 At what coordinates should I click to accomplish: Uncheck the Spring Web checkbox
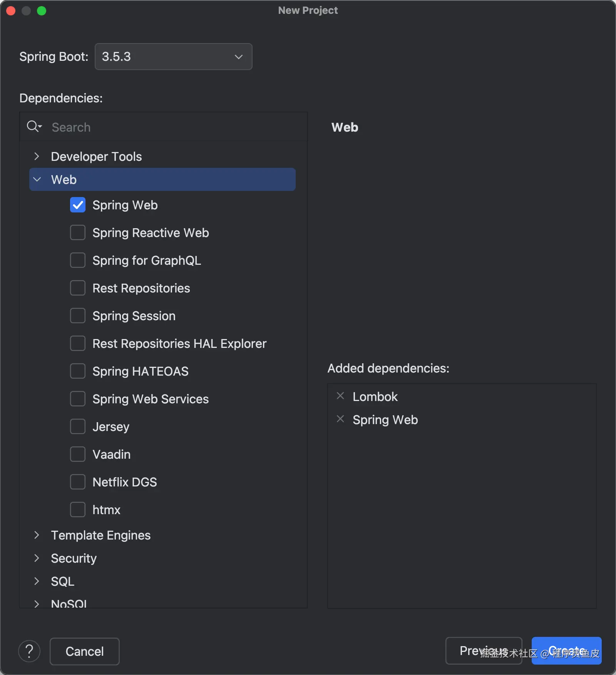pyautogui.click(x=78, y=205)
